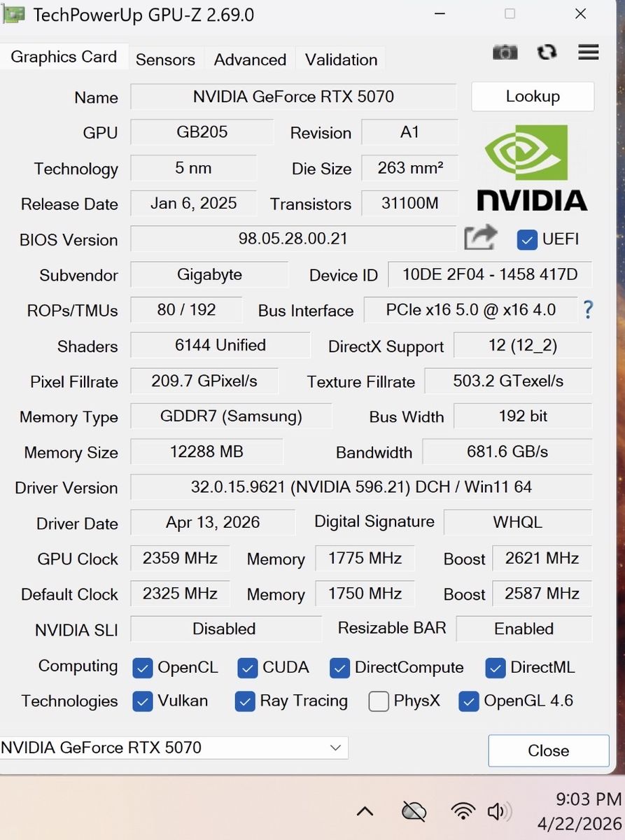Toggle the UEFI checkbox

pyautogui.click(x=526, y=239)
